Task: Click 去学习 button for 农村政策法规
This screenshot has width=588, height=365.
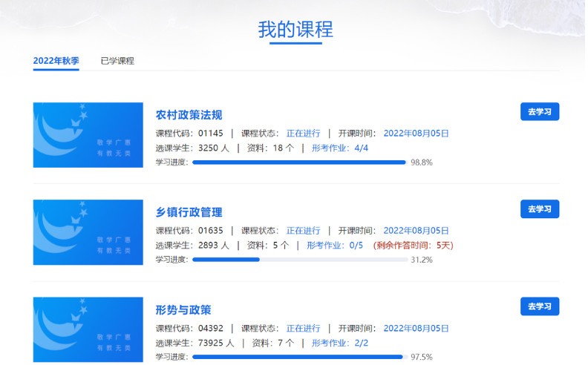Action: pyautogui.click(x=540, y=112)
